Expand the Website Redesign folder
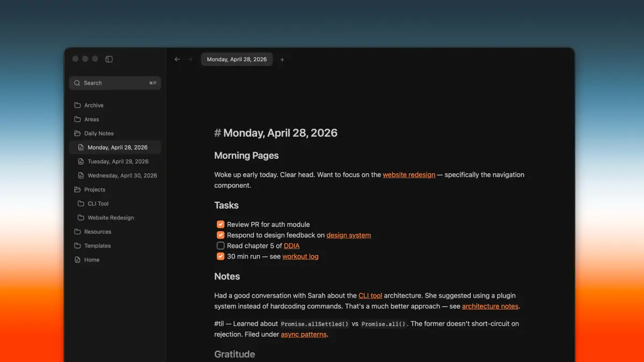The height and width of the screenshot is (362, 644). pyautogui.click(x=115, y=218)
